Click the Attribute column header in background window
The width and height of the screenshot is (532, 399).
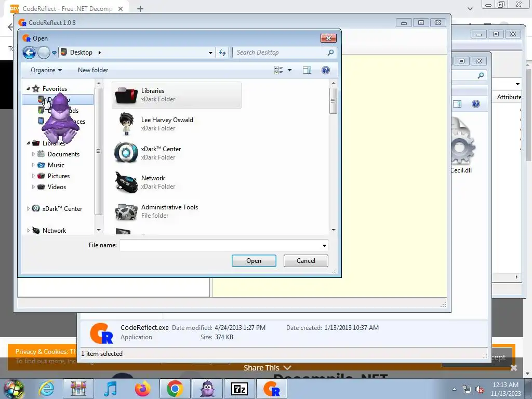click(x=509, y=97)
